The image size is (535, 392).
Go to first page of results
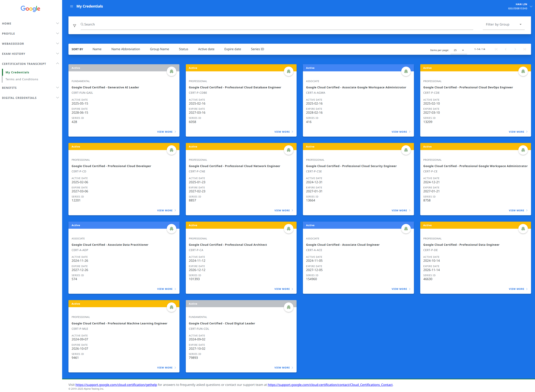(x=496, y=49)
